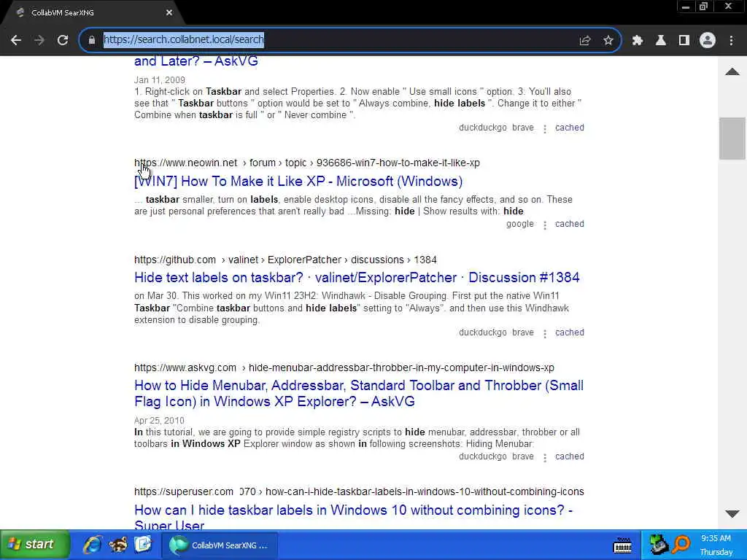747x560 pixels.
Task: Share this page via share icon
Action: point(584,41)
